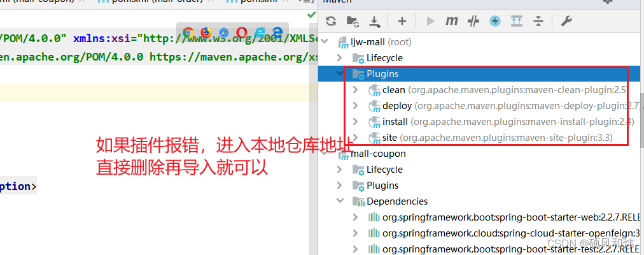Viewport: 644px width, 255px height.
Task: Collapse Plugins under ljw-mall
Action: click(x=340, y=73)
